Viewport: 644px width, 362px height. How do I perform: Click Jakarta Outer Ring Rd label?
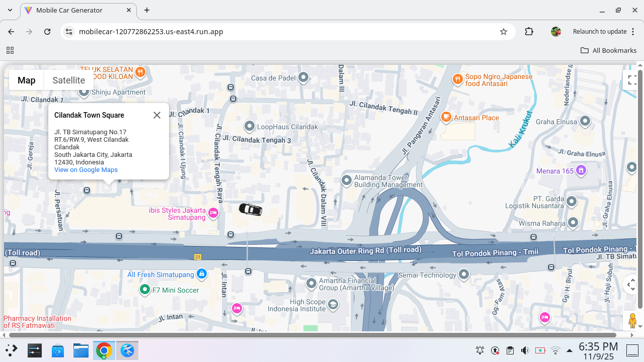click(x=366, y=250)
